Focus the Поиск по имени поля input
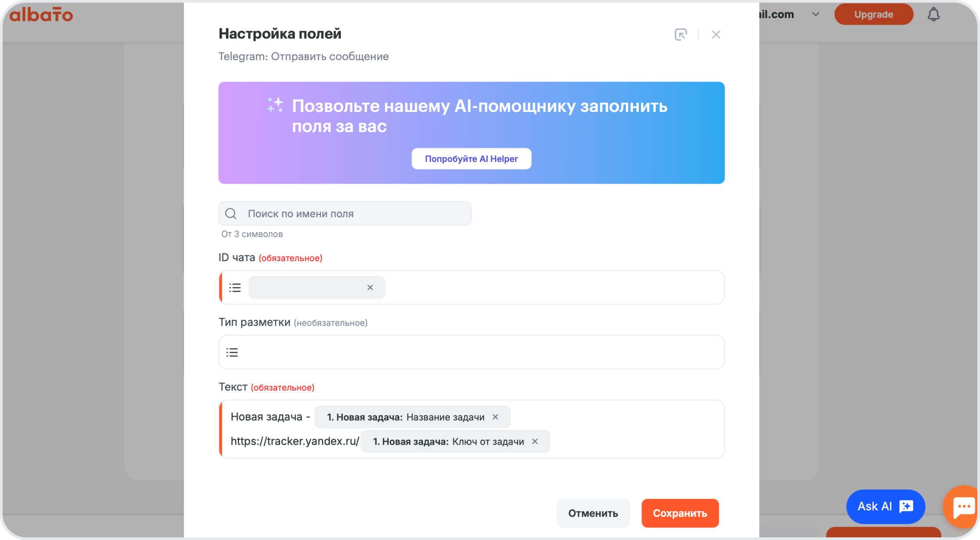This screenshot has width=980, height=540. click(345, 213)
